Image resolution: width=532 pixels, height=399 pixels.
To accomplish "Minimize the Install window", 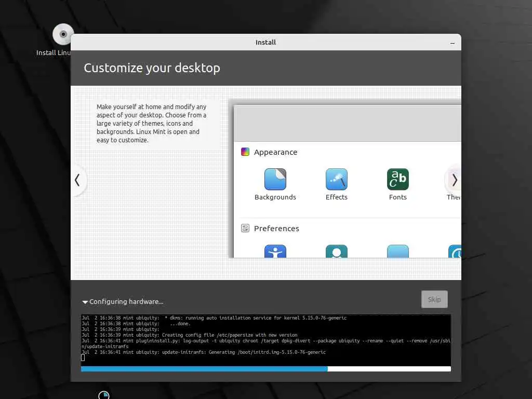I will tap(453, 43).
